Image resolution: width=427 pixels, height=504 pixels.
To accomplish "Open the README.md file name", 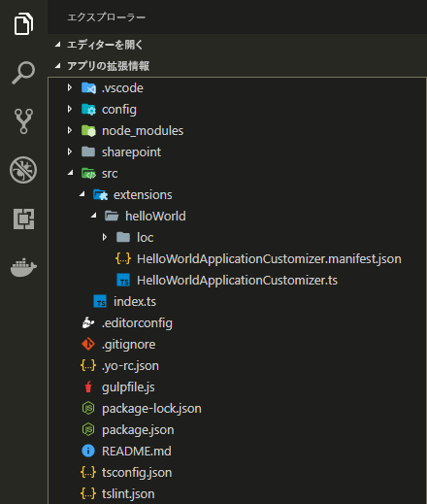I will coord(137,452).
